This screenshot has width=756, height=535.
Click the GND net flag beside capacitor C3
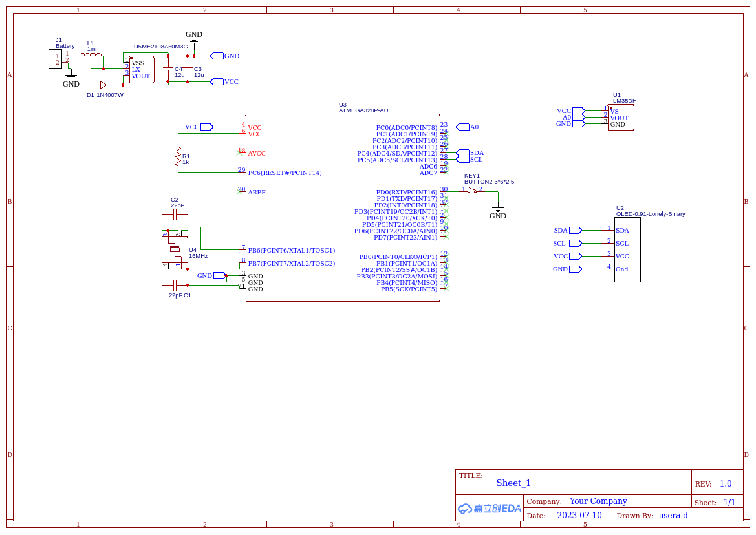225,56
